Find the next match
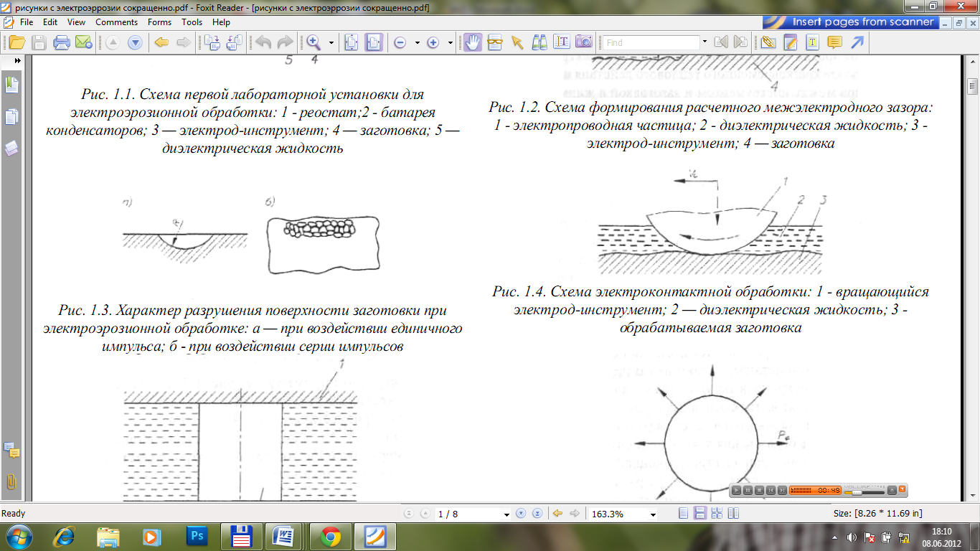This screenshot has width=980, height=551. tap(740, 42)
